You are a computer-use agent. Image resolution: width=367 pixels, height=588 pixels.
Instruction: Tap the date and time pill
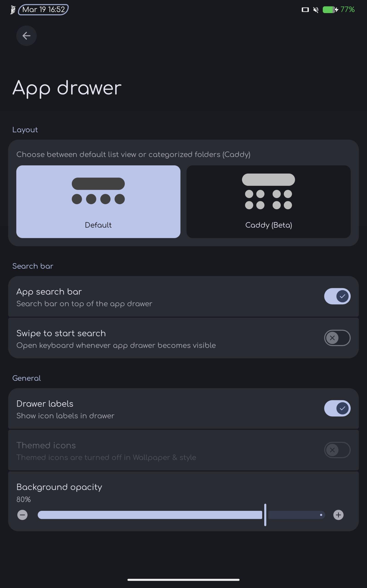(x=43, y=10)
